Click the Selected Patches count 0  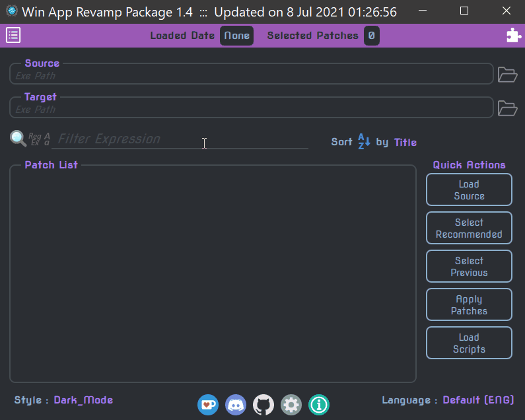[x=372, y=36]
